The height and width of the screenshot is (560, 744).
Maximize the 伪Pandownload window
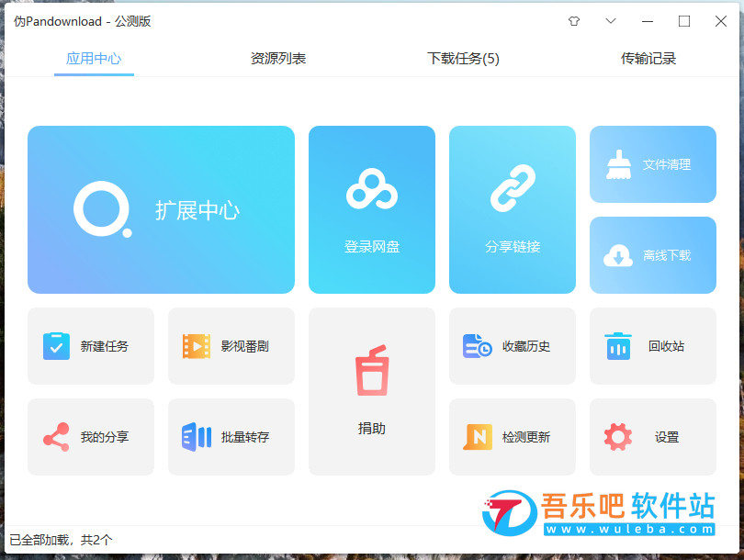(684, 21)
